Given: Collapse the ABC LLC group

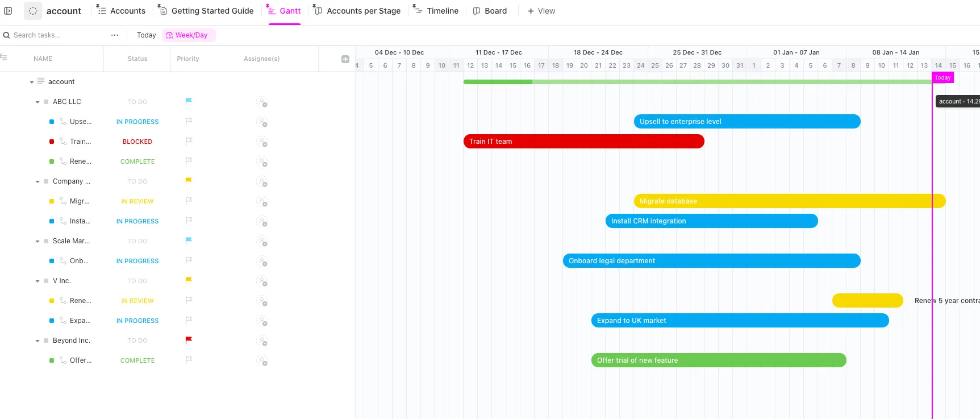Looking at the screenshot, I should pyautogui.click(x=37, y=102).
